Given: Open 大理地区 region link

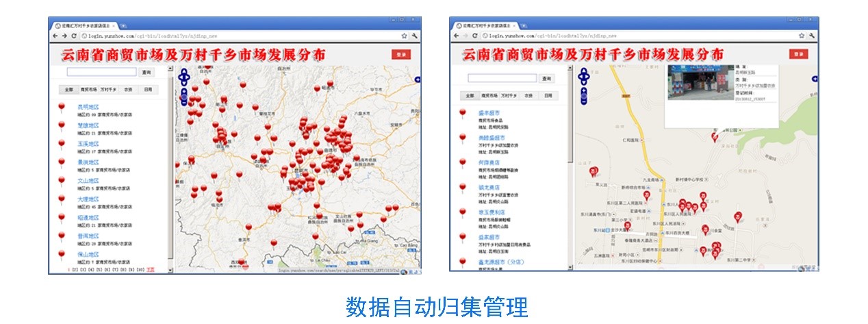Looking at the screenshot, I should coord(88,199).
